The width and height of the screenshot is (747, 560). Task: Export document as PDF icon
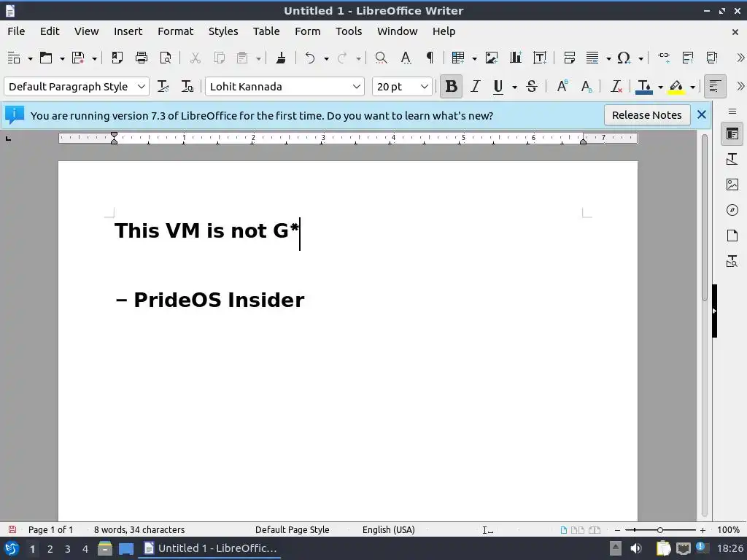pos(117,58)
